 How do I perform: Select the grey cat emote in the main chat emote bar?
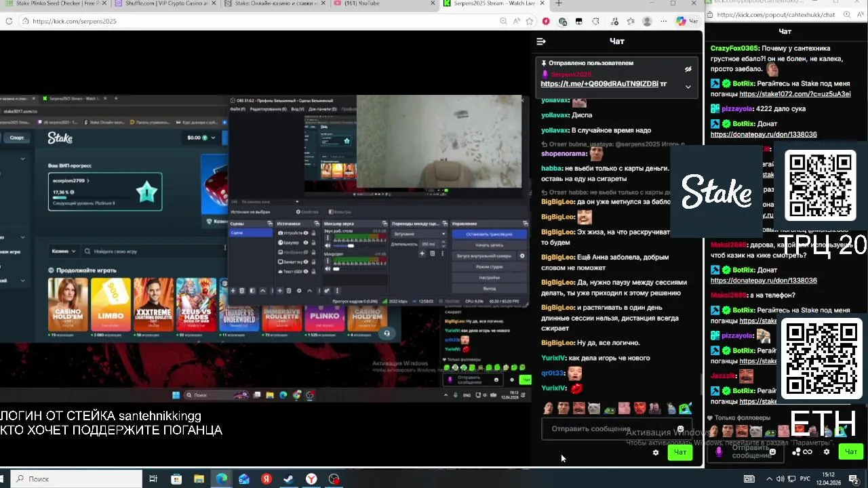[x=594, y=408]
